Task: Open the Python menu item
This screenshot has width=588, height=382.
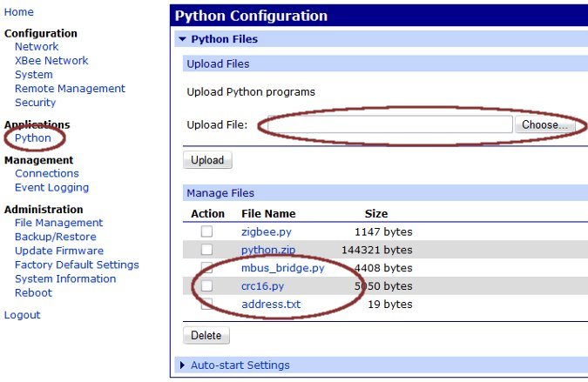Action: [x=33, y=138]
